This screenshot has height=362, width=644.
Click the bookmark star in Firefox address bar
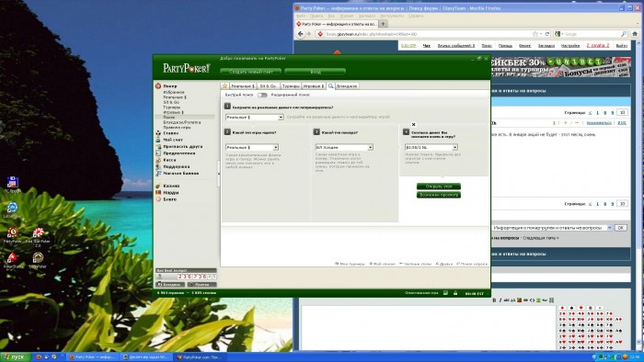535,34
